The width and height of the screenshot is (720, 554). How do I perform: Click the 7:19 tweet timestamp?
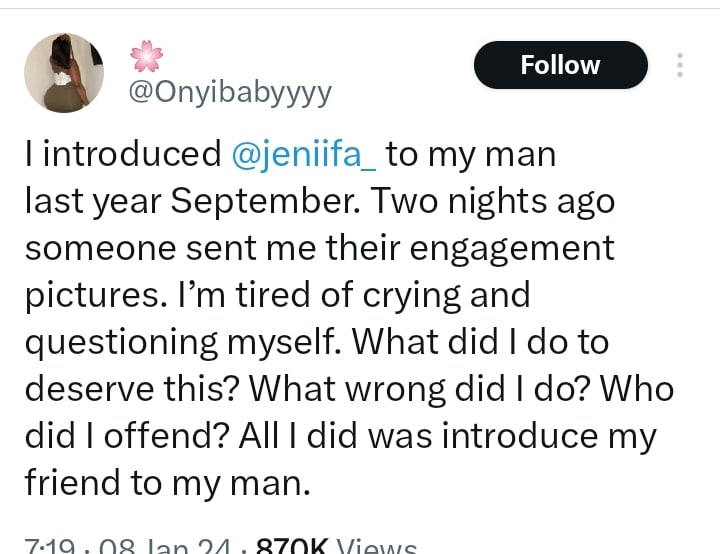[44, 547]
